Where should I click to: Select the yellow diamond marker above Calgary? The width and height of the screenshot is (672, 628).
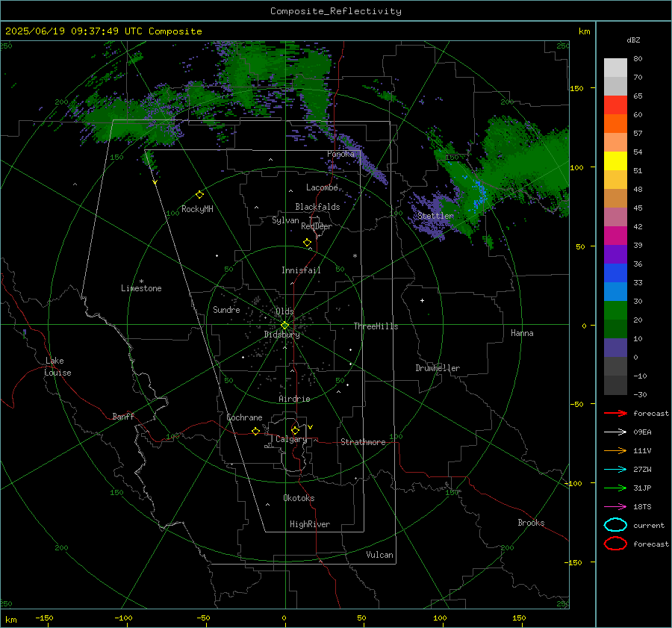(x=295, y=430)
